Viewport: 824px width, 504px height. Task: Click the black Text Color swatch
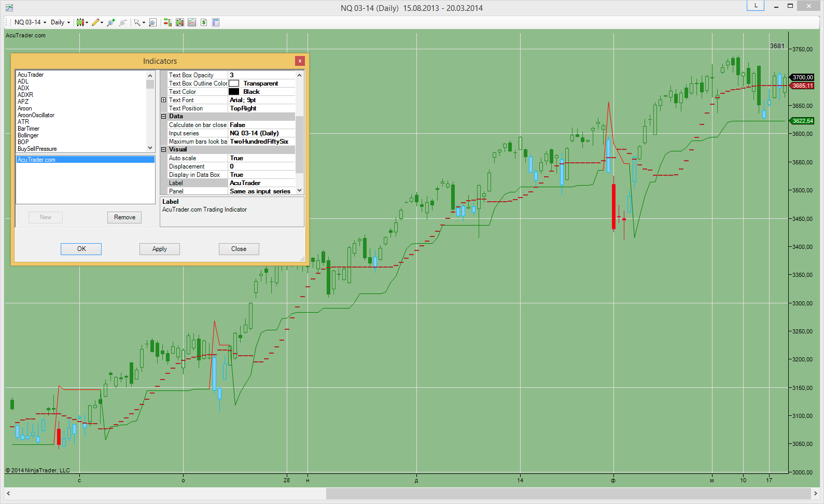[x=234, y=92]
